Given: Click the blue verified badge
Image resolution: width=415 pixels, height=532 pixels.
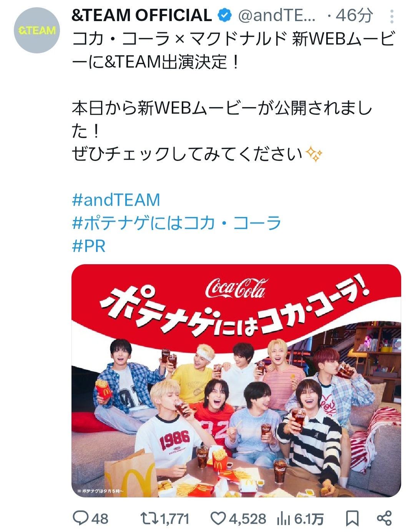Looking at the screenshot, I should 225,16.
